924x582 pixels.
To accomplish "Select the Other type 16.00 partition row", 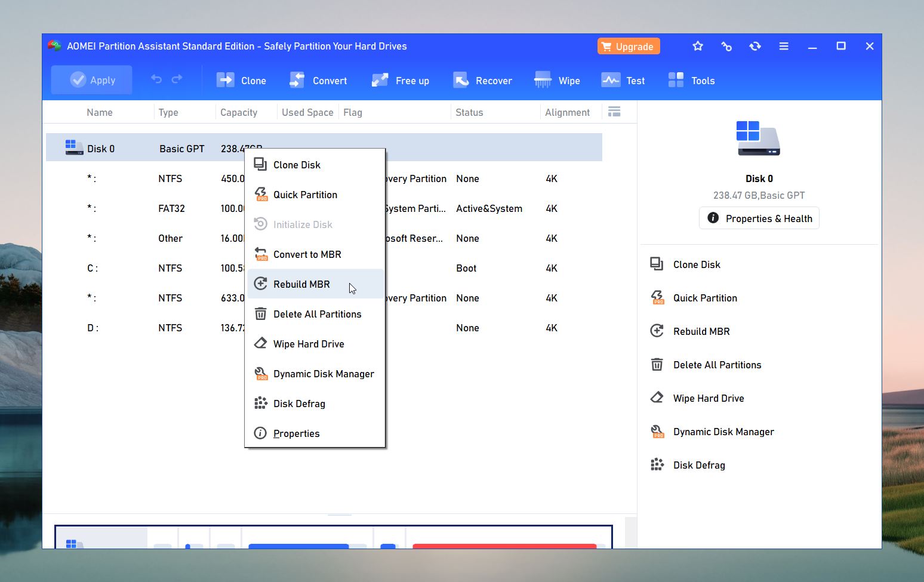I will (x=324, y=238).
